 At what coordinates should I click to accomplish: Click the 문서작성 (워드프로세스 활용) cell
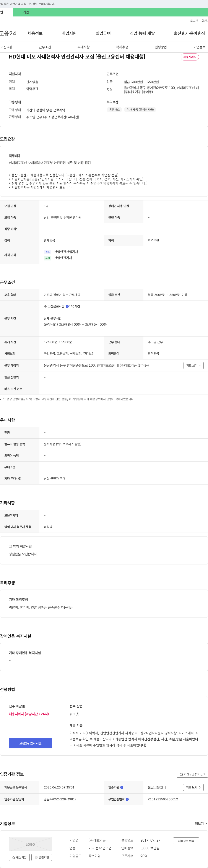click(63, 444)
